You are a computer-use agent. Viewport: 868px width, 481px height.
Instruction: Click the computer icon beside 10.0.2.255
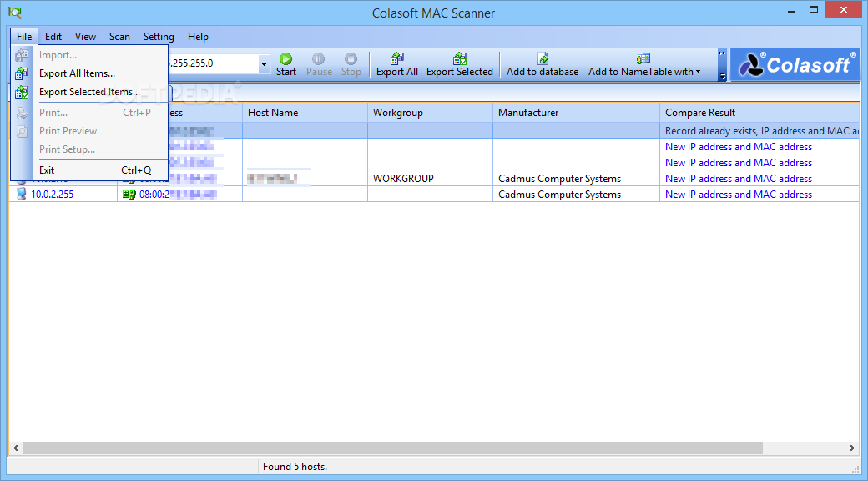[21, 195]
